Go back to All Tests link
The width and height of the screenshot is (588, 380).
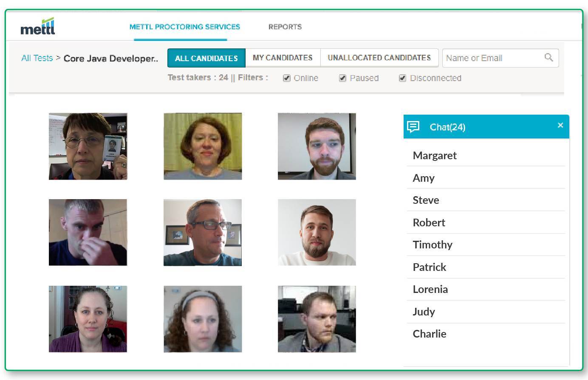[x=37, y=58]
